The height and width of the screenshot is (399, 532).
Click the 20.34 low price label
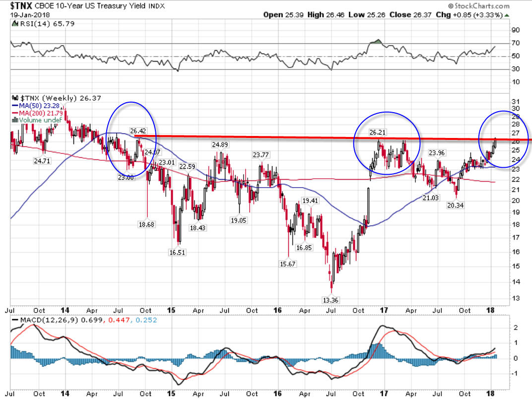point(455,205)
